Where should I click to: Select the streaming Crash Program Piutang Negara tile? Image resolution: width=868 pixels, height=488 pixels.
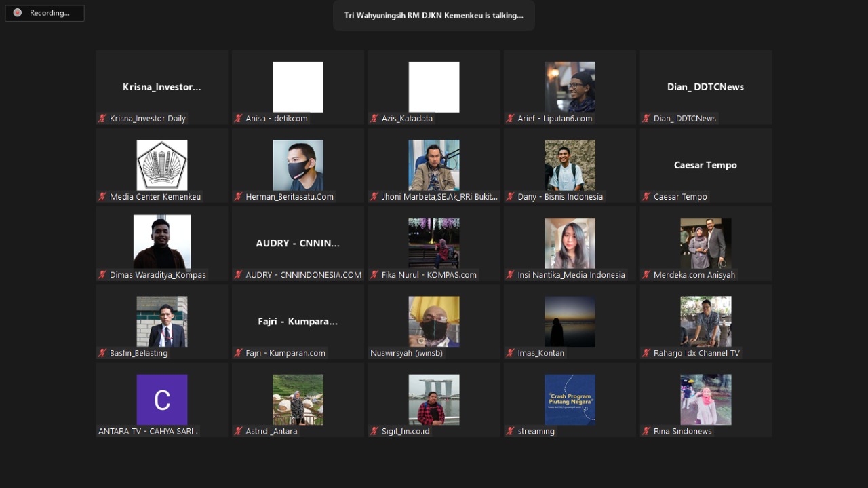tap(570, 399)
